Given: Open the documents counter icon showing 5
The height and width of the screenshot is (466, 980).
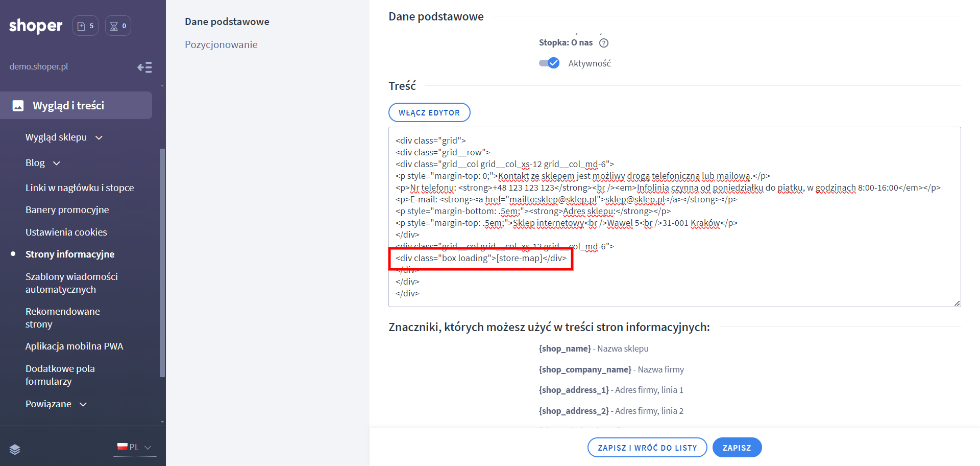Looking at the screenshot, I should [85, 26].
